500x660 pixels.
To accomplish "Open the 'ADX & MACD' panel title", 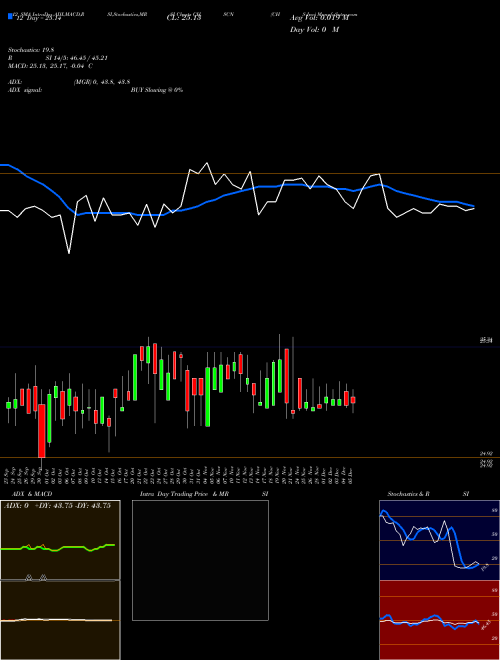I will pyautogui.click(x=30, y=494).
